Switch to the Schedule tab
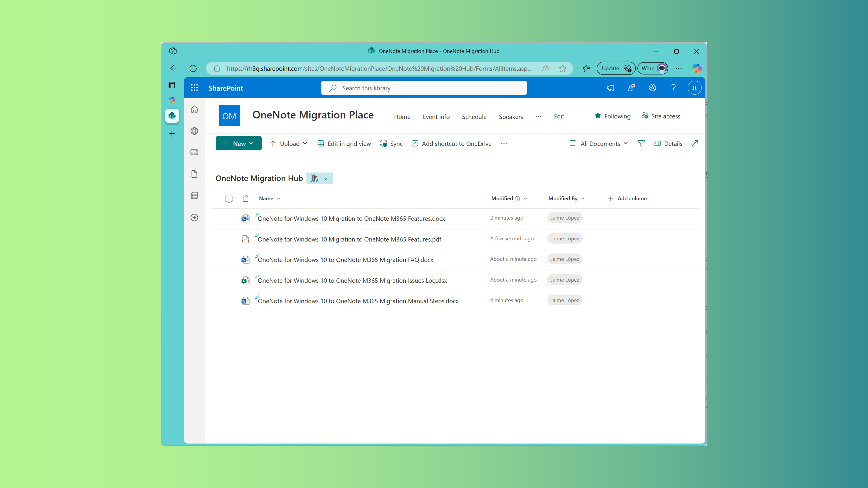Image resolution: width=868 pixels, height=488 pixels. point(474,117)
